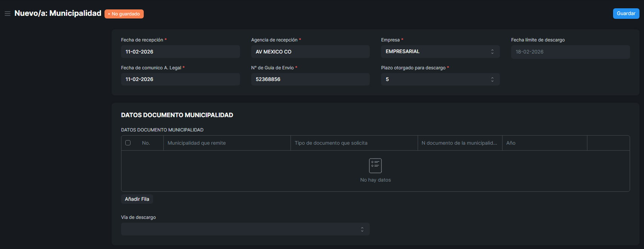Open the Vía de descargo dropdown
Viewport: 644px width, 249px height.
click(245, 229)
